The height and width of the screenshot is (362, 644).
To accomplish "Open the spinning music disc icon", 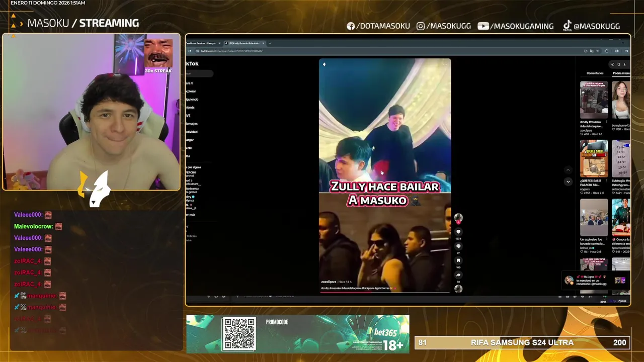I will pos(458,289).
